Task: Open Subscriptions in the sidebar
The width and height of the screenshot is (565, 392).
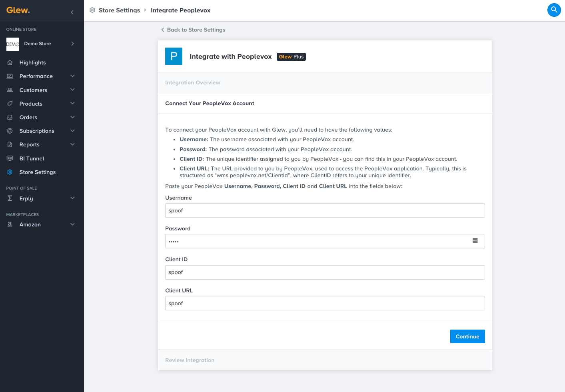Action: [x=37, y=131]
